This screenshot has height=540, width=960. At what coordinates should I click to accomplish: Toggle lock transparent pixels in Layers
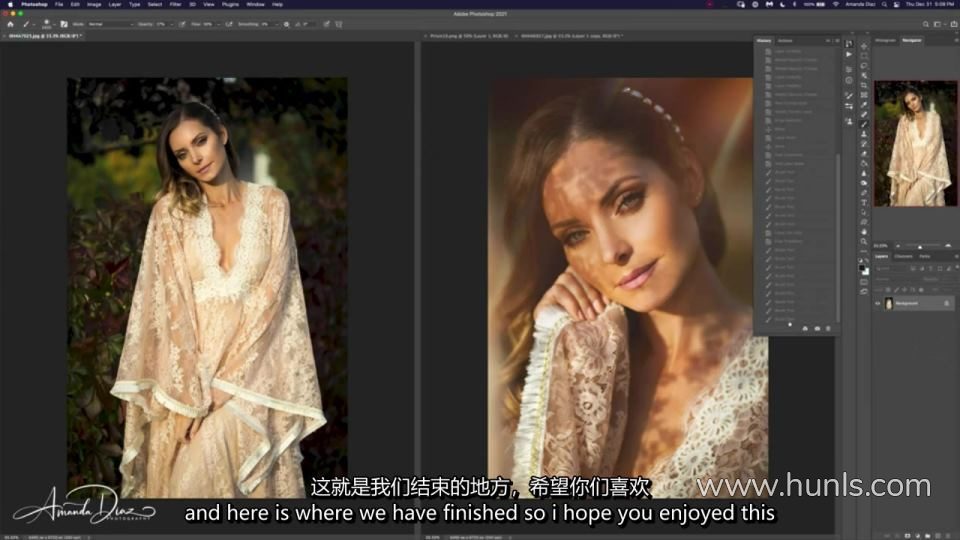coord(888,290)
